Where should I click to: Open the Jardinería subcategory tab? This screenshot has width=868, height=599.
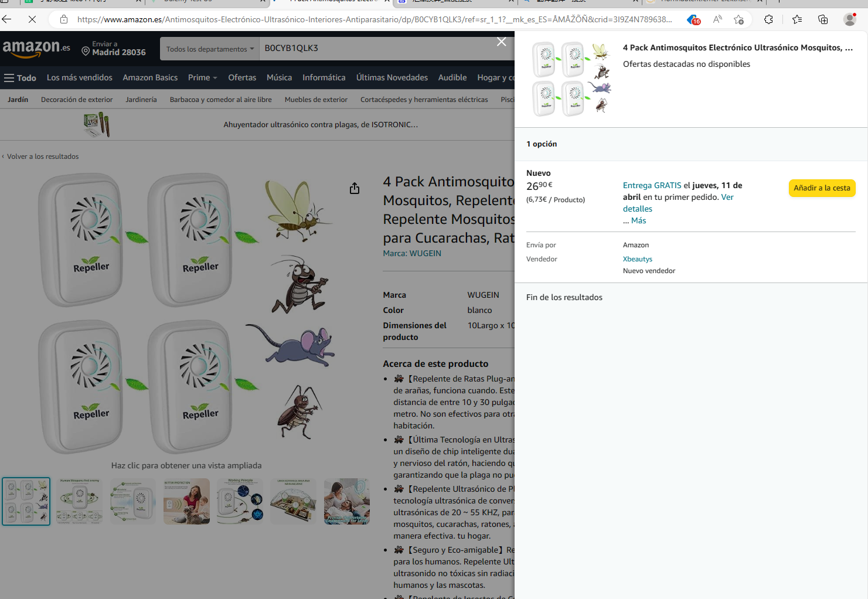(141, 100)
